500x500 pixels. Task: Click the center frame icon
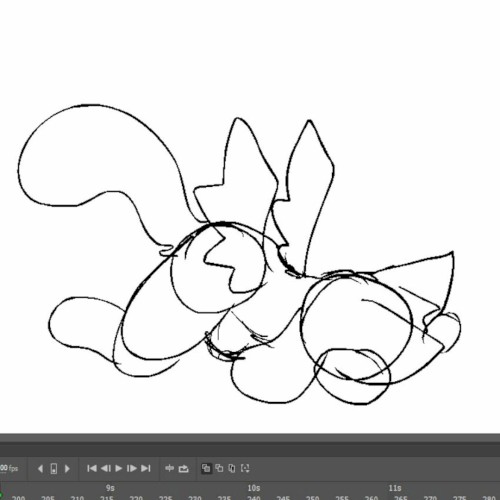(x=169, y=468)
